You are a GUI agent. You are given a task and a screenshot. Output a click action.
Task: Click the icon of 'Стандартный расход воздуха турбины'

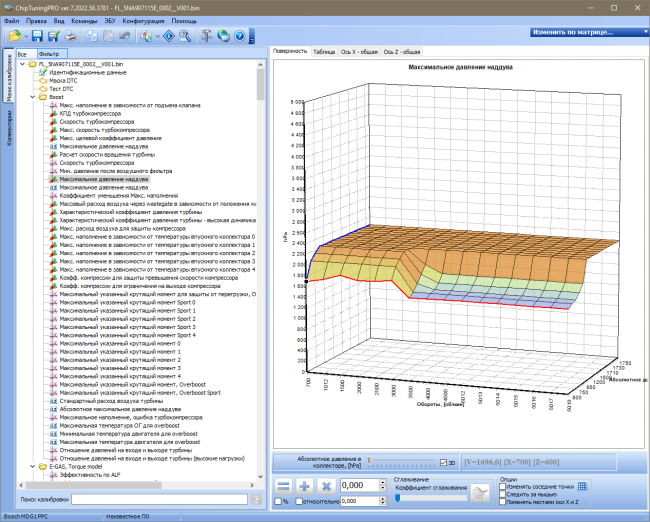(53, 401)
